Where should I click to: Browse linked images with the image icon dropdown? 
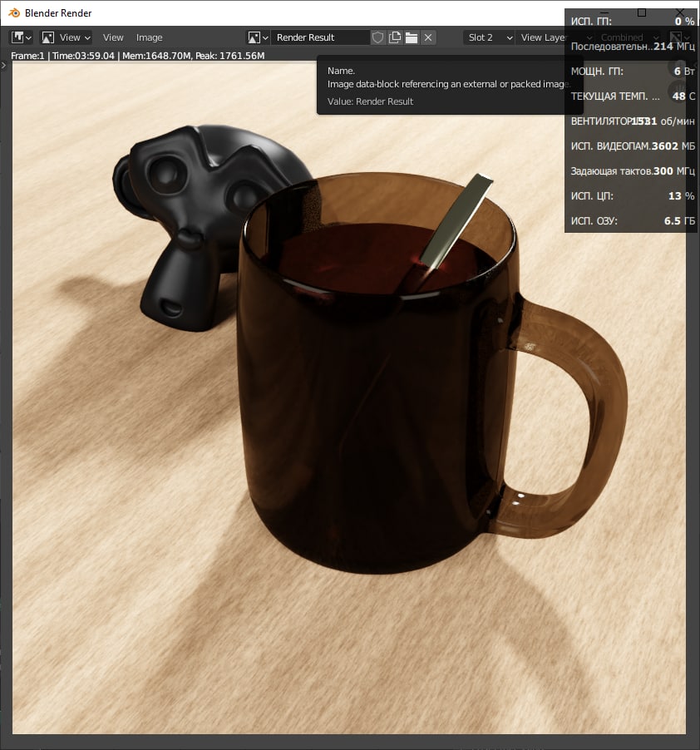258,37
